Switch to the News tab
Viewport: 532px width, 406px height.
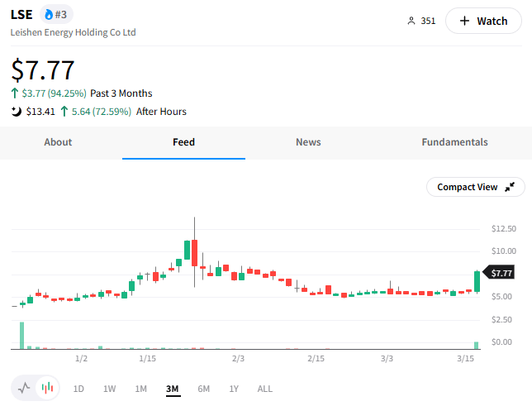[x=308, y=142]
